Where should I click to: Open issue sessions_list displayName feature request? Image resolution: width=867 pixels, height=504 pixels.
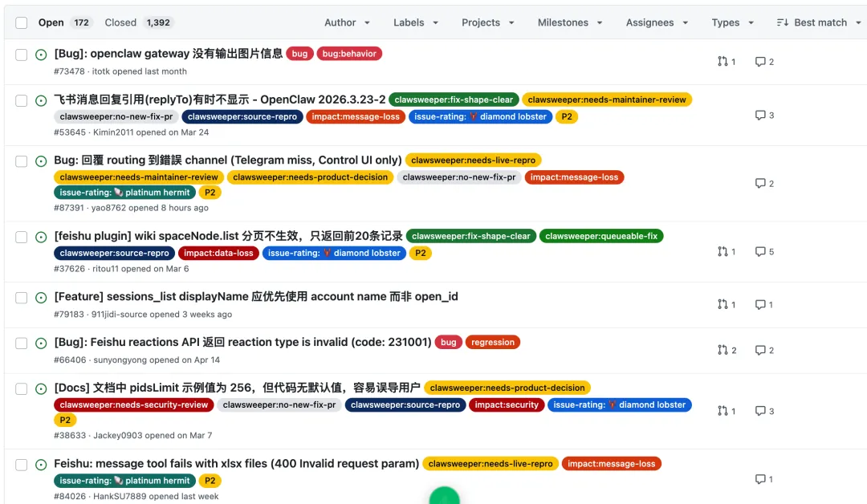[256, 297]
